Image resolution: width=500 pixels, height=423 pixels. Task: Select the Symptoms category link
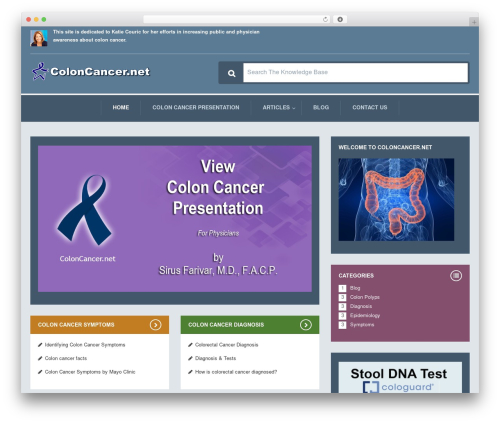[x=362, y=325]
